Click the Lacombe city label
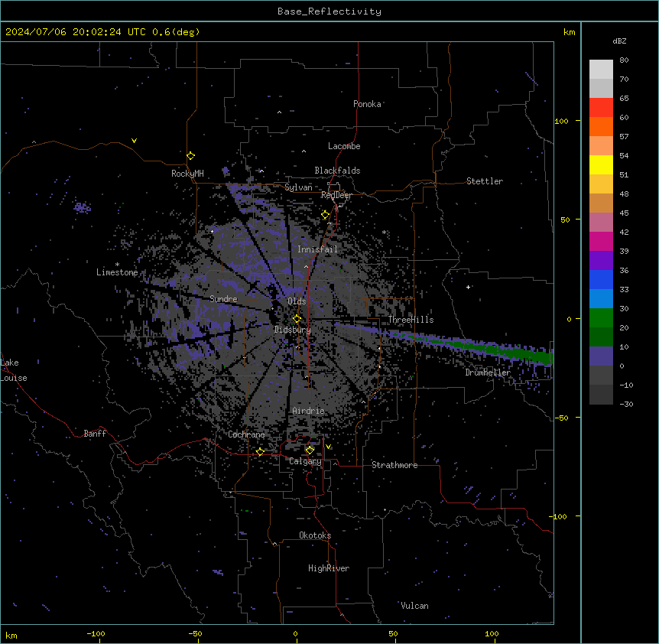 344,146
